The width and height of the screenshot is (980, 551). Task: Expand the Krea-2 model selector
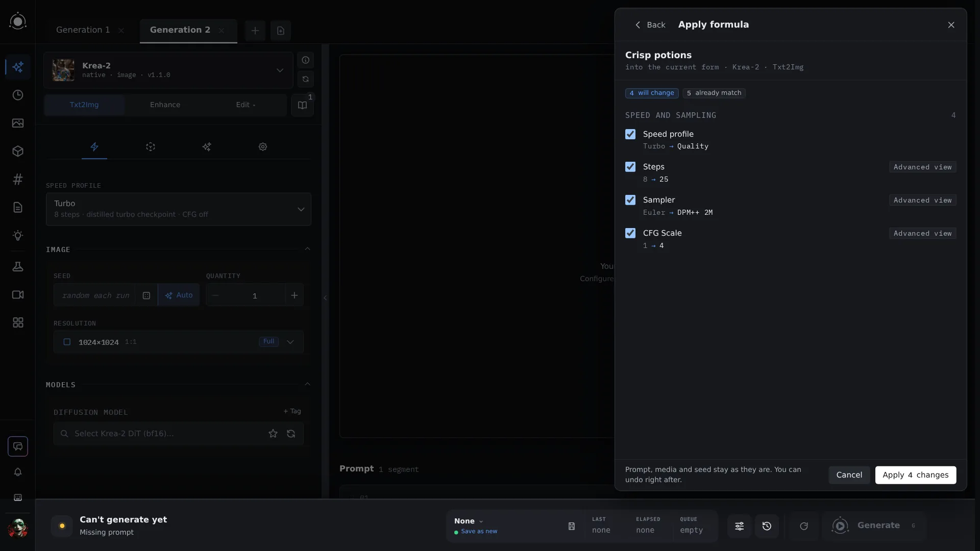(168, 70)
